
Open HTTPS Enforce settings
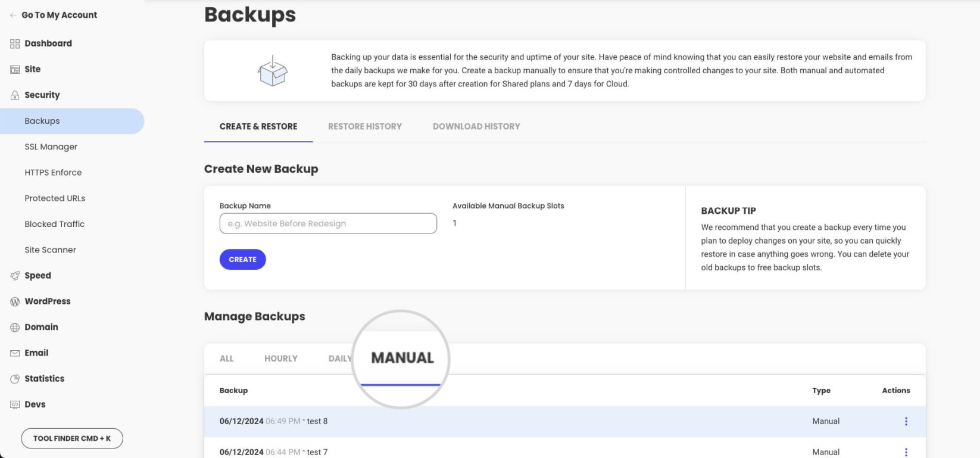(53, 173)
